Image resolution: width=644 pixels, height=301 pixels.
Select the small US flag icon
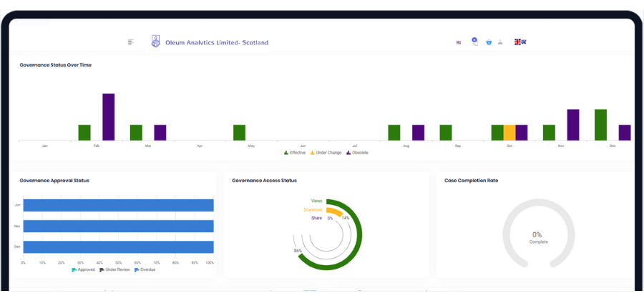(459, 43)
